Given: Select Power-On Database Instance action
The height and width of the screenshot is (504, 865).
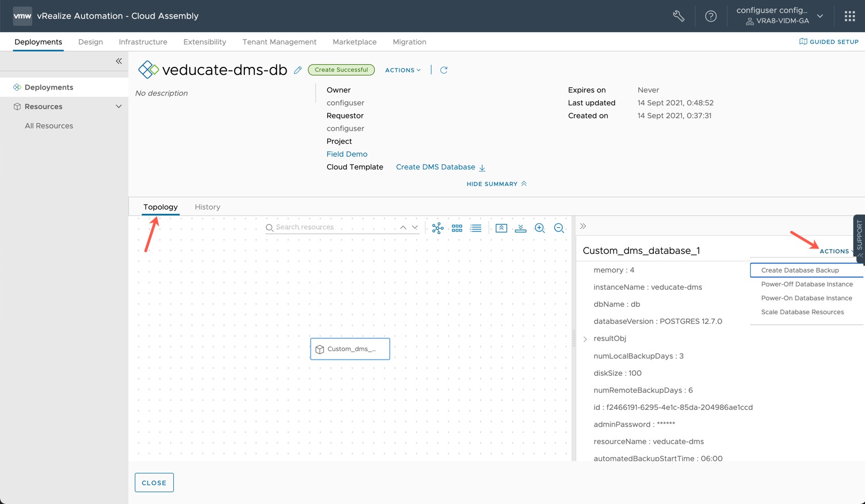Looking at the screenshot, I should pos(807,298).
